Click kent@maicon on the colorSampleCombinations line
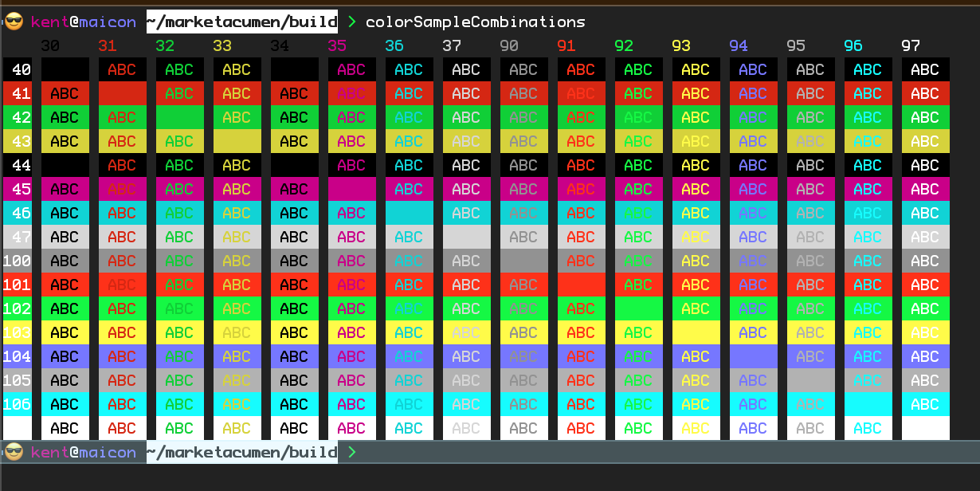980x491 pixels. [x=84, y=22]
